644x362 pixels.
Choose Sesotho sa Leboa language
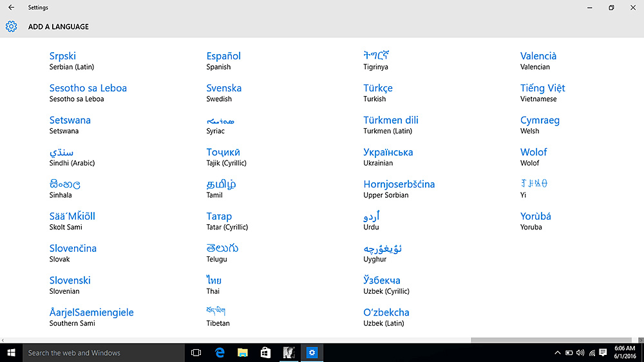click(88, 93)
